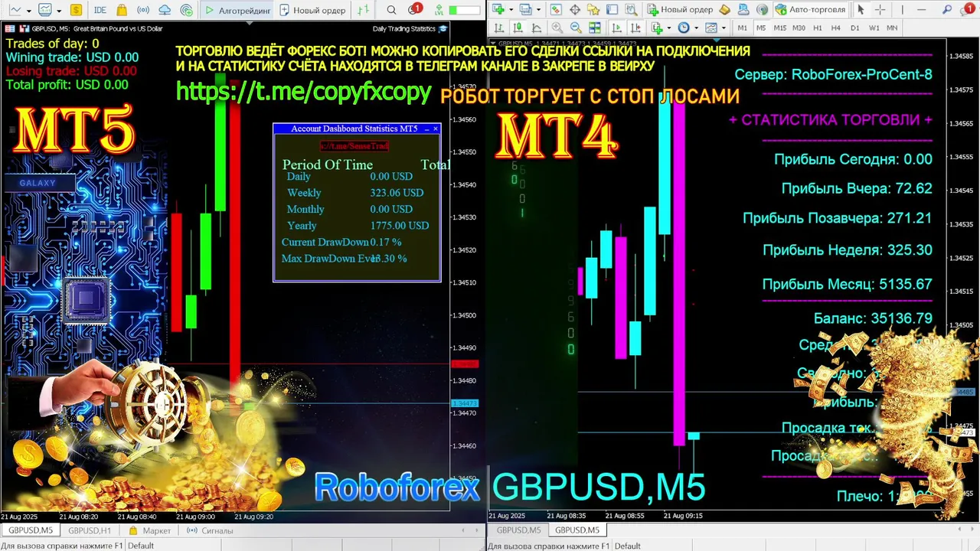Open MetaEditor yellow book icon in MT4
The height and width of the screenshot is (551, 980).
click(x=724, y=10)
